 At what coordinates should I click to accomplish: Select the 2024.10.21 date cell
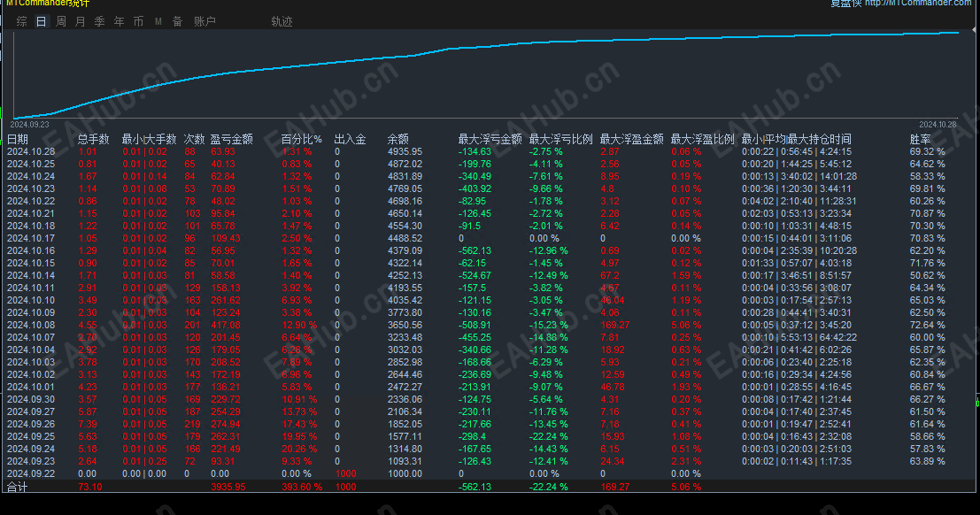click(31, 214)
